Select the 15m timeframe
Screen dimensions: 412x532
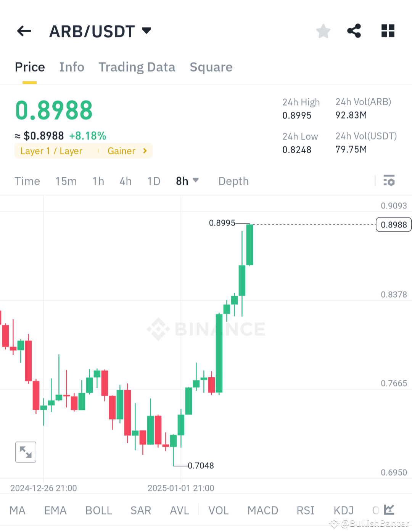(66, 181)
